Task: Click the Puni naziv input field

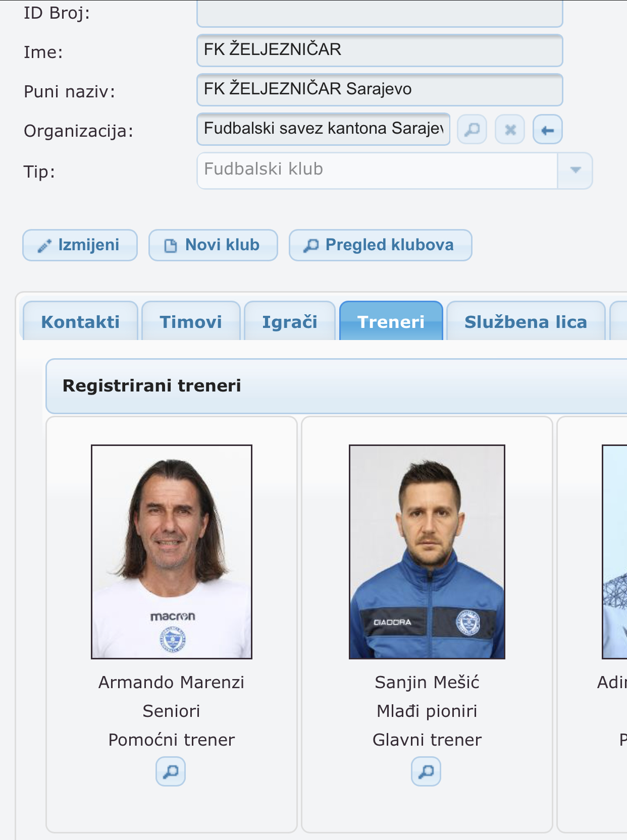Action: 380,90
